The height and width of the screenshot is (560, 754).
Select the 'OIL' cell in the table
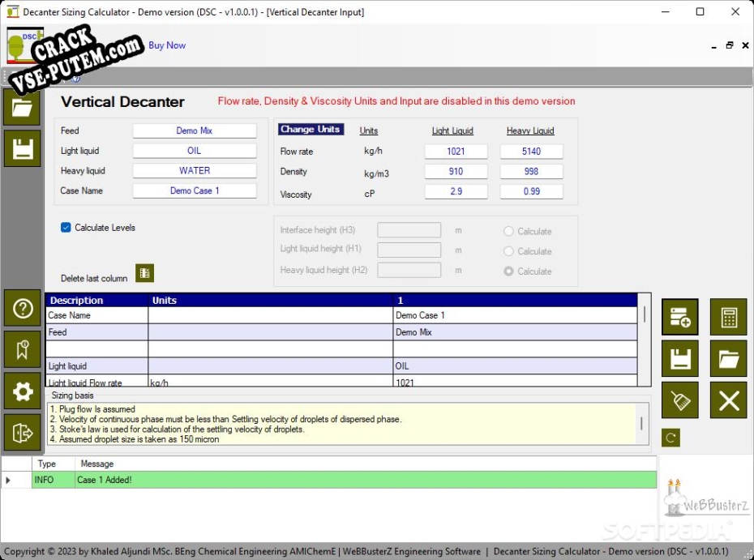515,365
